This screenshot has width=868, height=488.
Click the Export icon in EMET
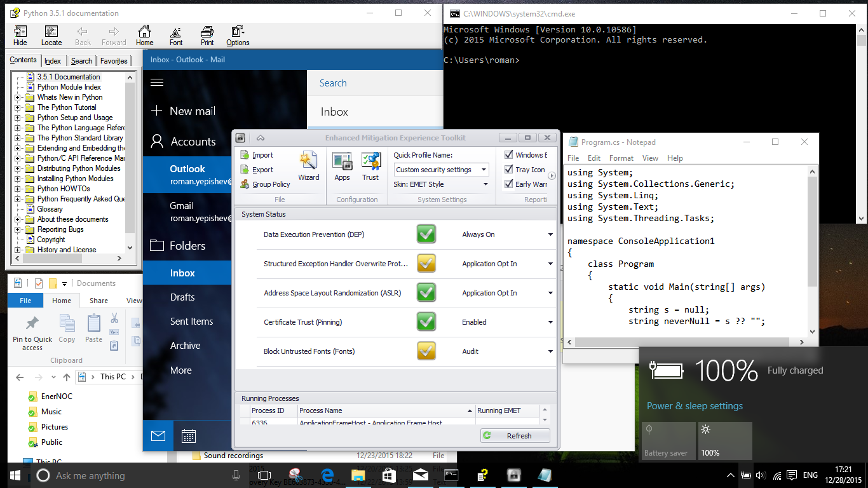(x=245, y=170)
